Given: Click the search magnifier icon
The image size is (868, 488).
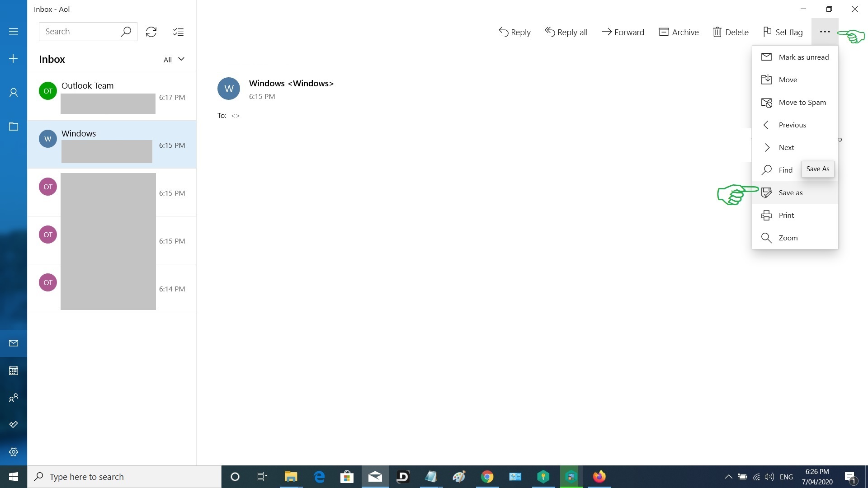Looking at the screenshot, I should tap(126, 32).
